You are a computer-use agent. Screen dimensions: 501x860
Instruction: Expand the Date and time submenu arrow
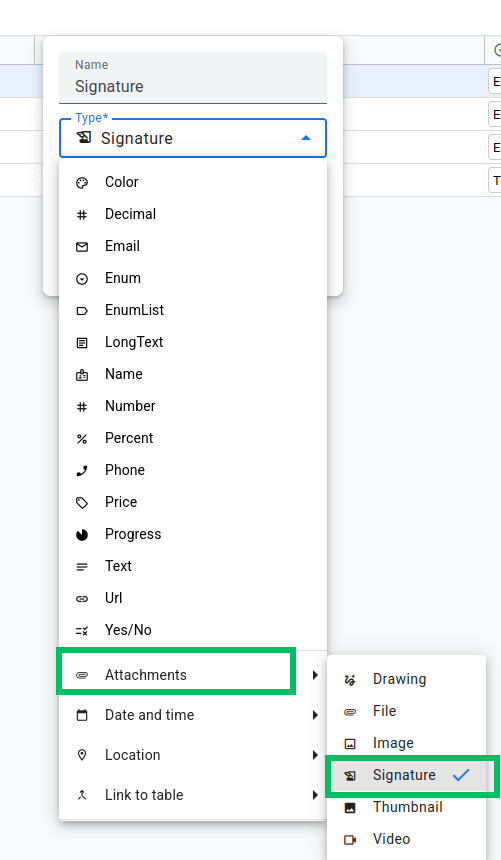315,715
